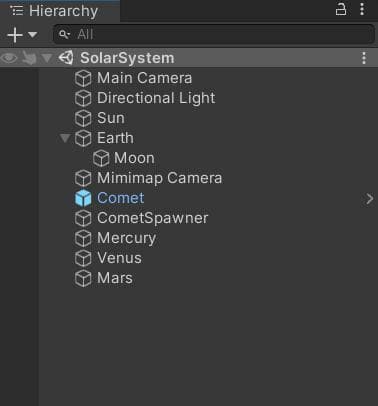Click the Unity scene icon beside SolarSystem
Image resolution: width=378 pixels, height=406 pixels.
pos(66,58)
